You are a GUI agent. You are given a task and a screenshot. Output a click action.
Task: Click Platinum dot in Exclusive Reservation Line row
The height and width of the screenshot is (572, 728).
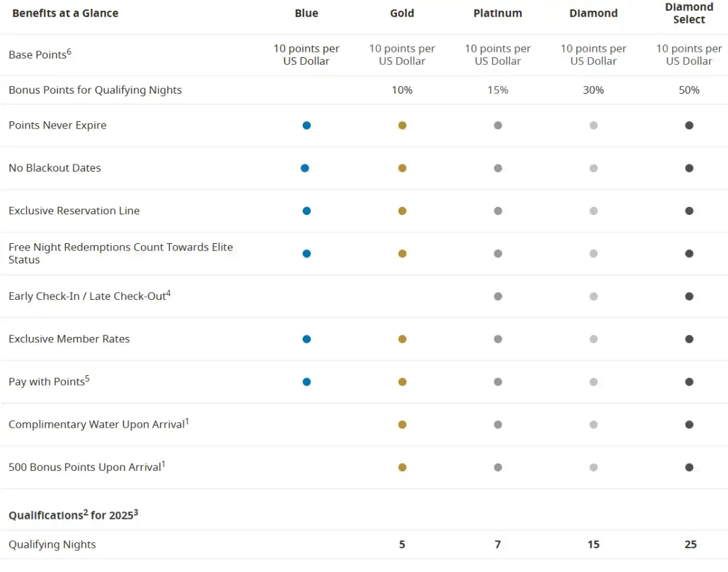(x=498, y=211)
